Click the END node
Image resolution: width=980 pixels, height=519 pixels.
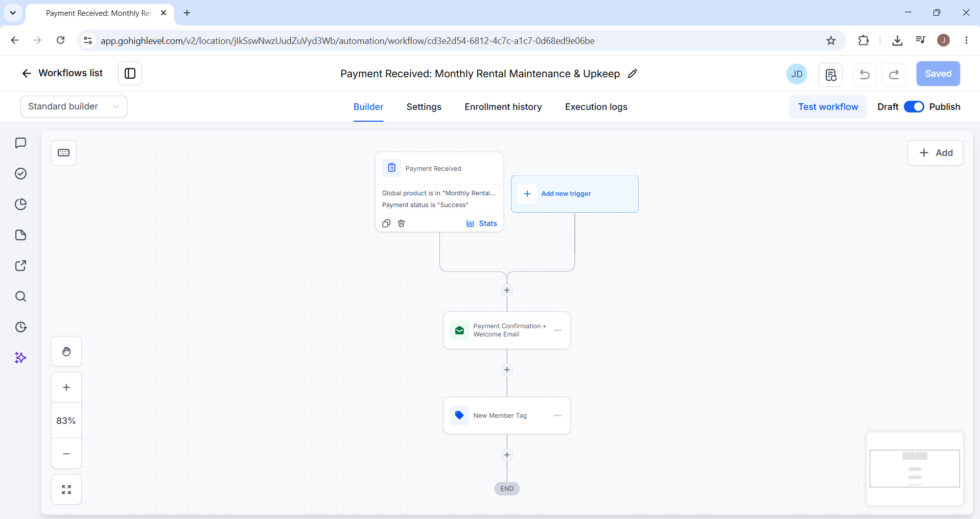tap(507, 489)
